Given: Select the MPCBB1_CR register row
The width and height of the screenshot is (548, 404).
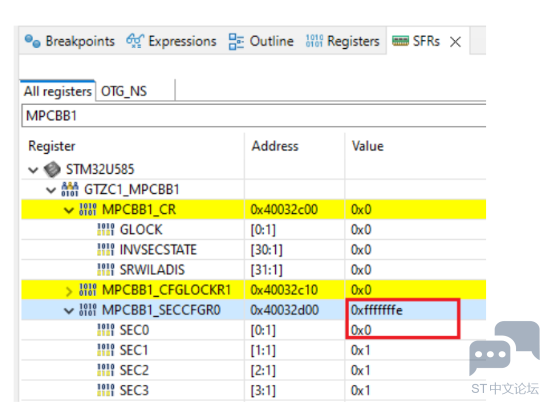Looking at the screenshot, I should tap(254, 210).
